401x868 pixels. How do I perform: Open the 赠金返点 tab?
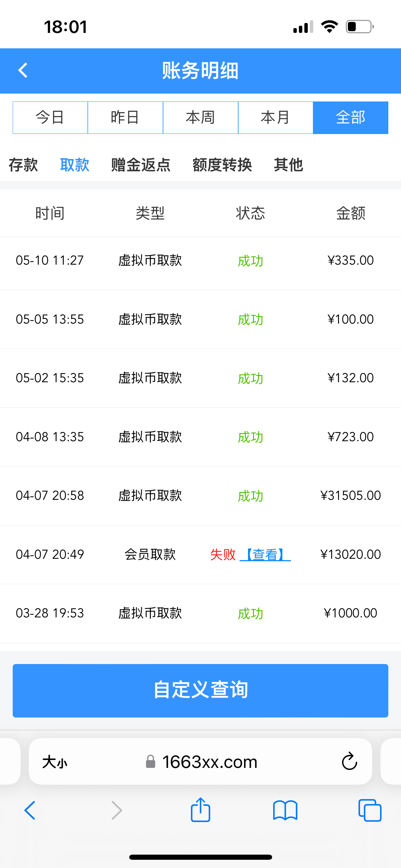(141, 165)
